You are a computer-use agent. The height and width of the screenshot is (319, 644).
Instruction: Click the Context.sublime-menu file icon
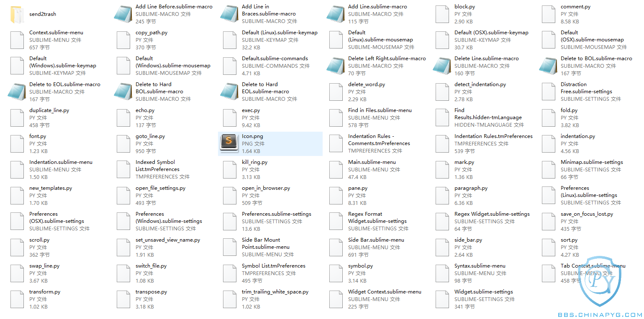17,40
